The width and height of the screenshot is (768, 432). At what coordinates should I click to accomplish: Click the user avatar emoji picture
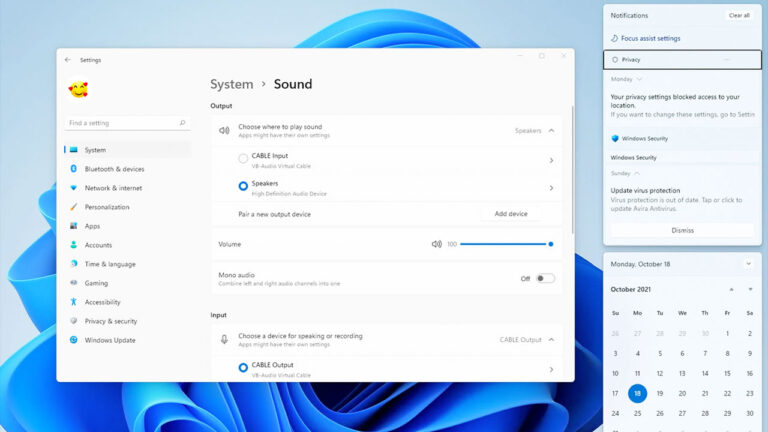(78, 89)
